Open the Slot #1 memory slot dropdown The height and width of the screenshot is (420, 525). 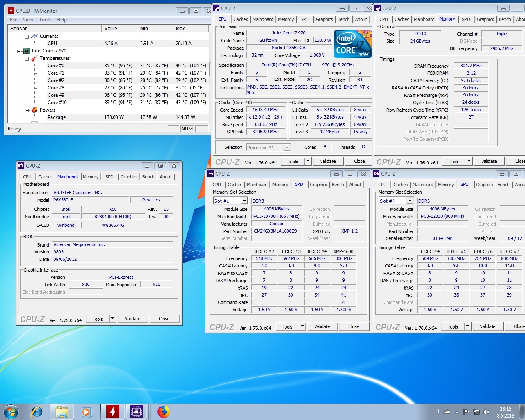244,201
